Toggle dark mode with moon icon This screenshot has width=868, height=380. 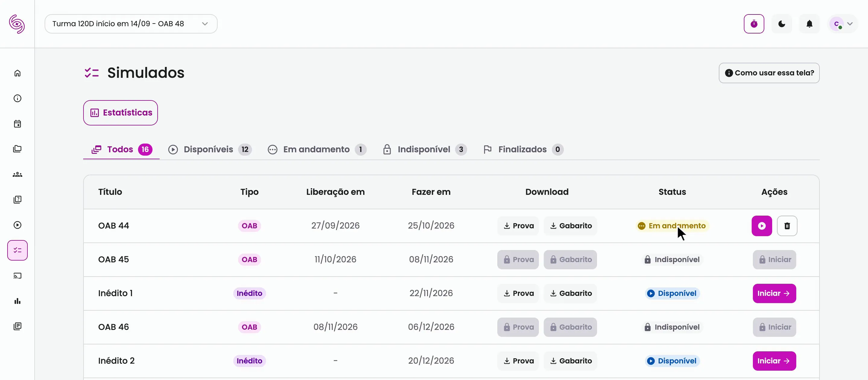(x=782, y=24)
